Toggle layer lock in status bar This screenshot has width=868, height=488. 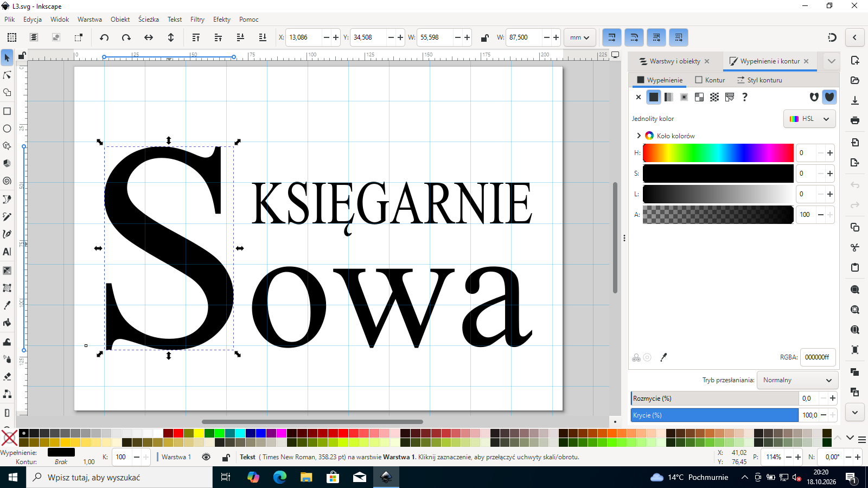(x=226, y=457)
